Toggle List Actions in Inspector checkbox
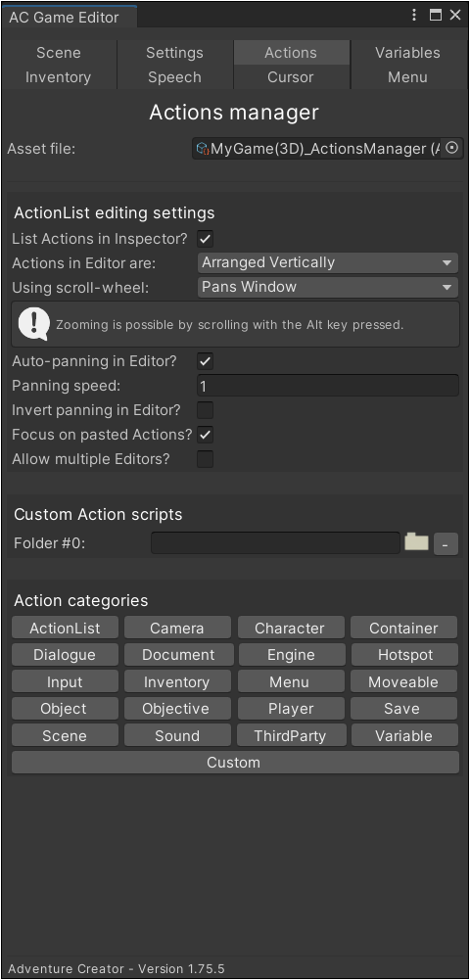Screen dimensions: 470x980 coord(205,238)
